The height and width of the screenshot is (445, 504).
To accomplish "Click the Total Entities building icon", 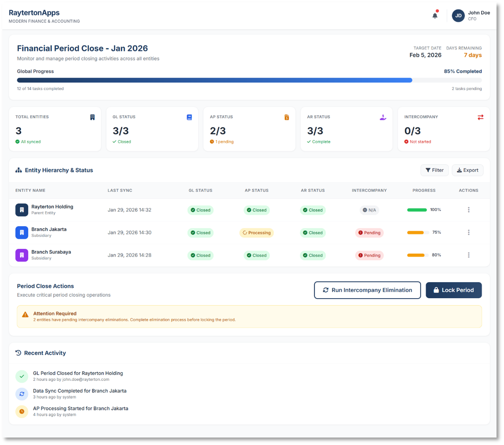I will point(93,117).
